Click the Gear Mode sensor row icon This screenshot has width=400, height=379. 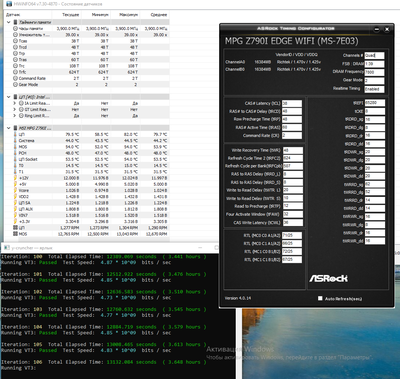tap(15, 85)
